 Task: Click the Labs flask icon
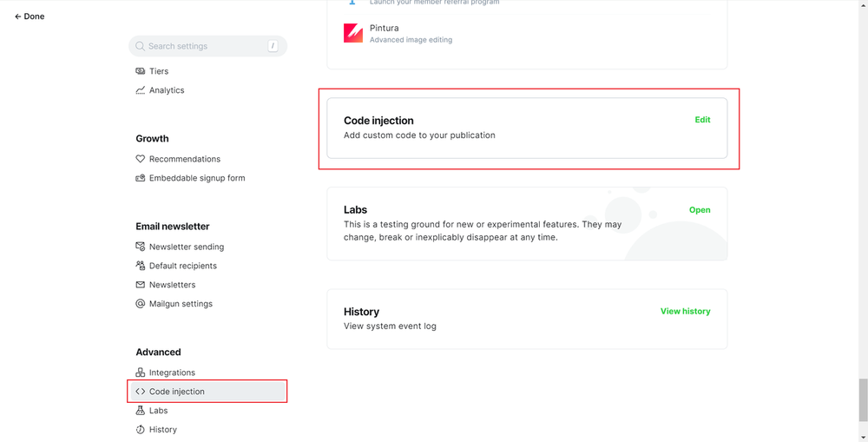click(141, 411)
